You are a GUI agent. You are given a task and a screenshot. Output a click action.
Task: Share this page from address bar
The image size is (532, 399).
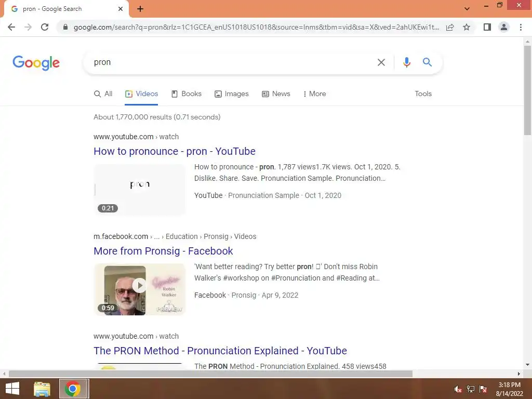pyautogui.click(x=450, y=27)
